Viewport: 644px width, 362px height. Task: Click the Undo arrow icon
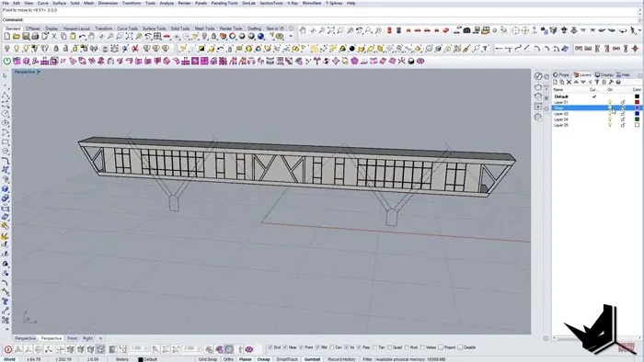coord(82,37)
